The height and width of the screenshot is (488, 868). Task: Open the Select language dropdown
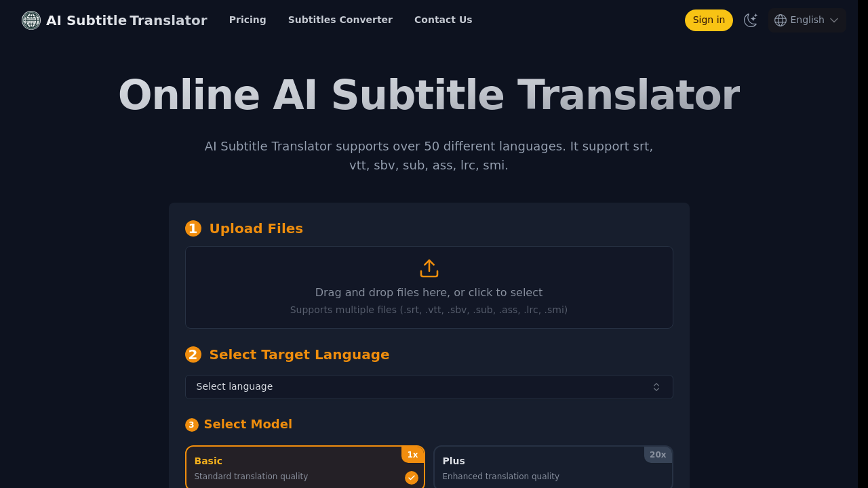pyautogui.click(x=429, y=386)
